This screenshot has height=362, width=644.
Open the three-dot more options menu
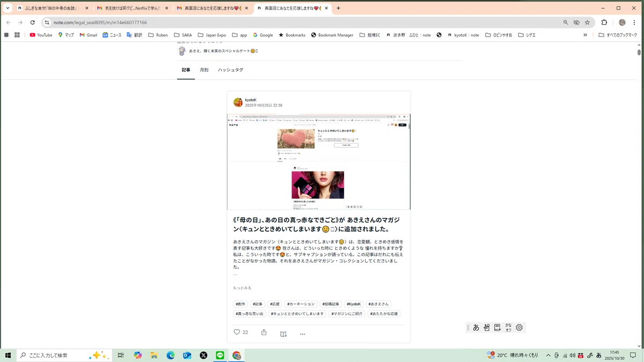[x=303, y=334]
